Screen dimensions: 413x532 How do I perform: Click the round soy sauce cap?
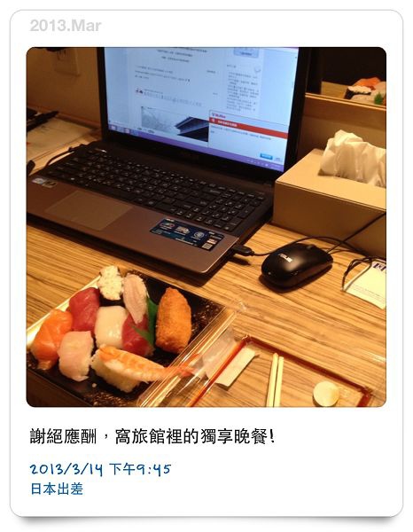326,394
